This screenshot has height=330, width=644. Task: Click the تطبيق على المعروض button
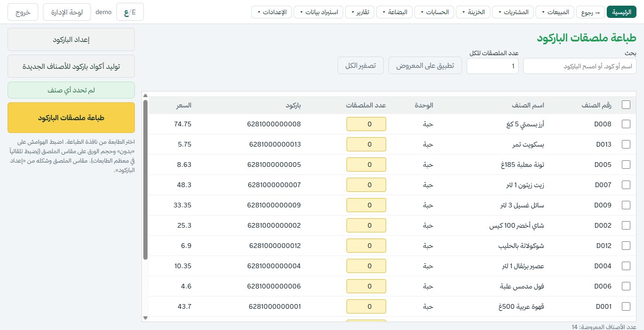pyautogui.click(x=425, y=66)
